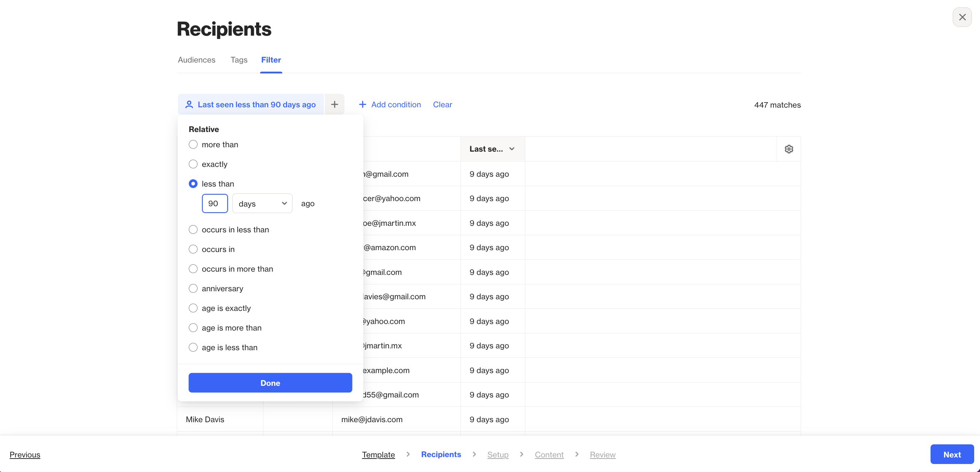
Task: Choose 'occurs in less than' option
Action: click(193, 229)
